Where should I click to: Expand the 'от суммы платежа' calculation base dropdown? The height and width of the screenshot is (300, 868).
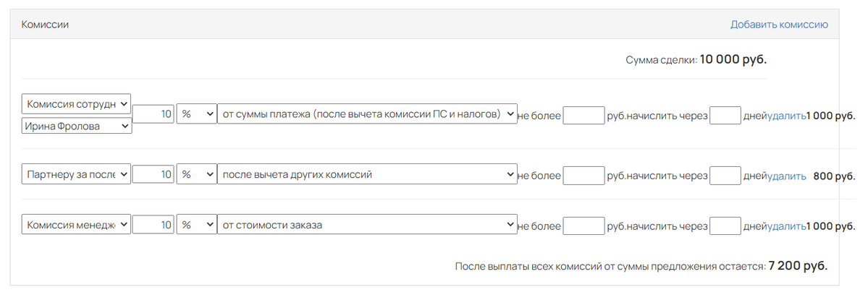368,113
